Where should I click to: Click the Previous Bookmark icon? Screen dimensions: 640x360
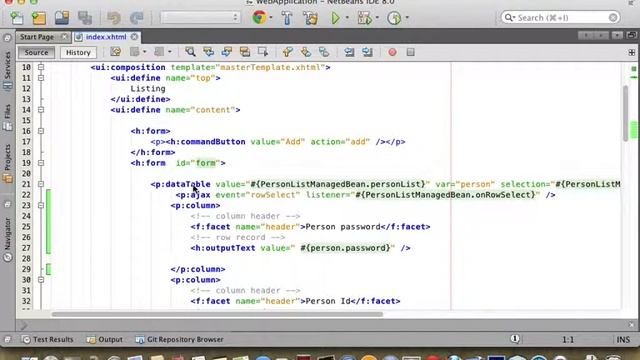288,52
